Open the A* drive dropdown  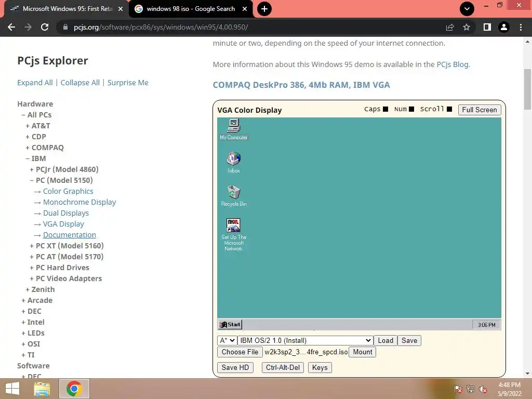click(x=228, y=340)
